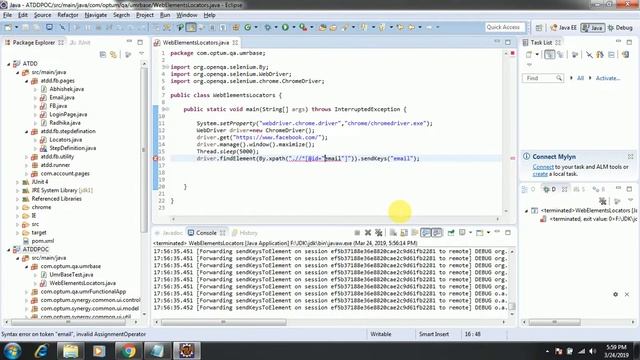Click Remove Launch X icon in Console

(x=368, y=233)
